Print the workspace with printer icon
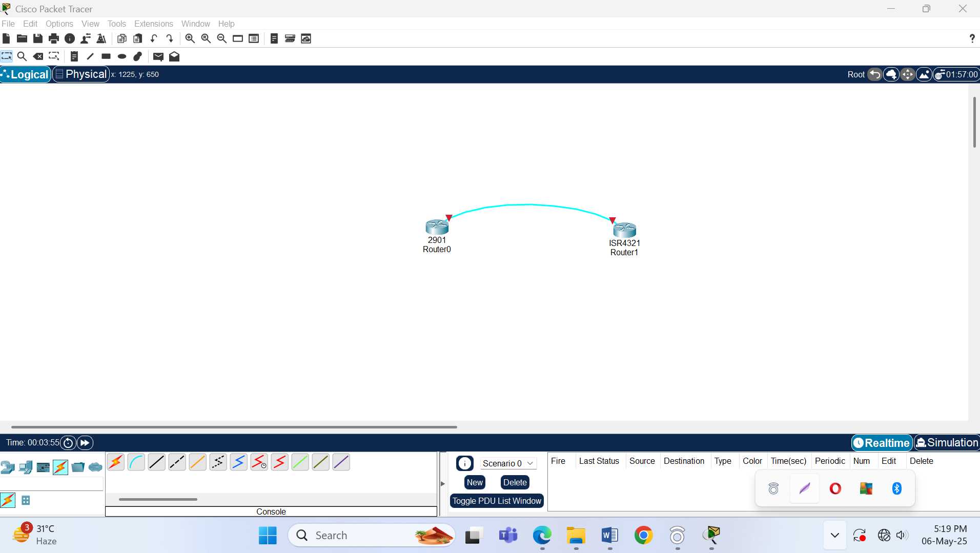Image resolution: width=980 pixels, height=553 pixels. (x=54, y=38)
